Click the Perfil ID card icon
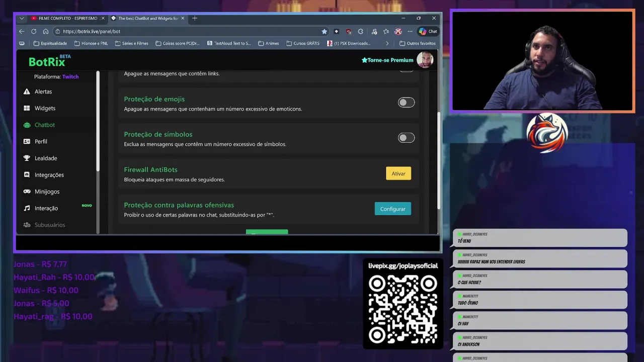 coord(27,141)
